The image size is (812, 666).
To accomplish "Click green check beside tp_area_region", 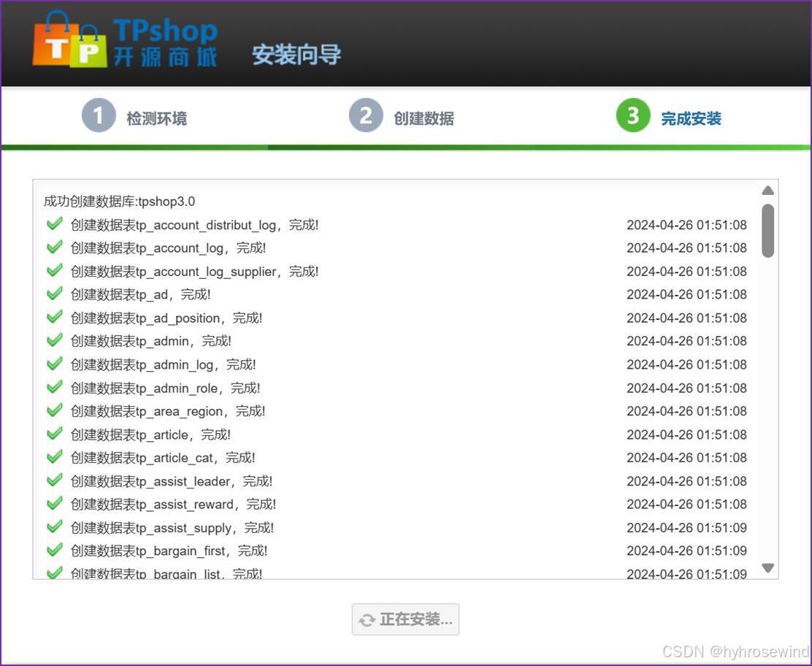I will tap(54, 410).
